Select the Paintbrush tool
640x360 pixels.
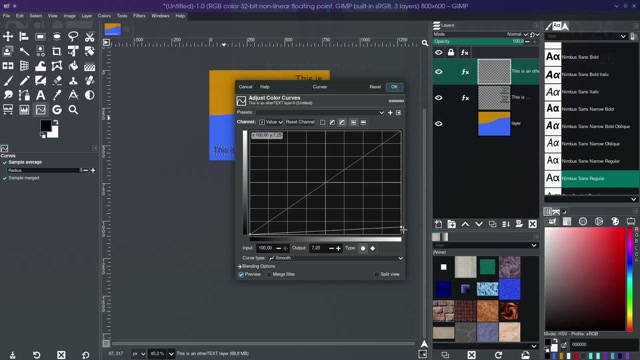[x=8, y=80]
